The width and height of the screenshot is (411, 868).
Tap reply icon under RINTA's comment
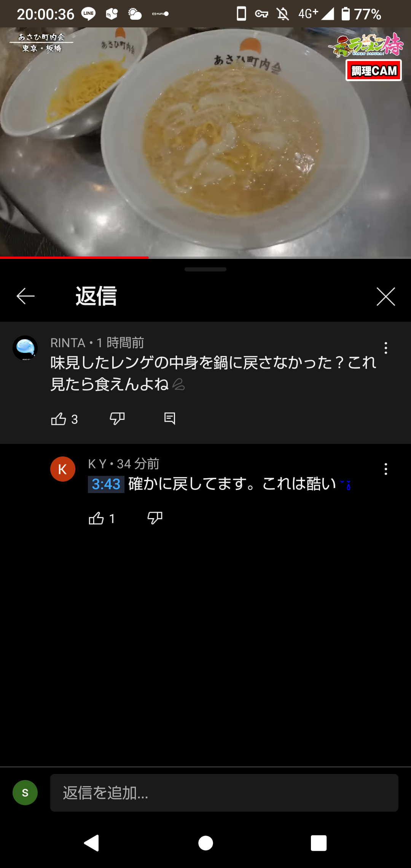(169, 418)
